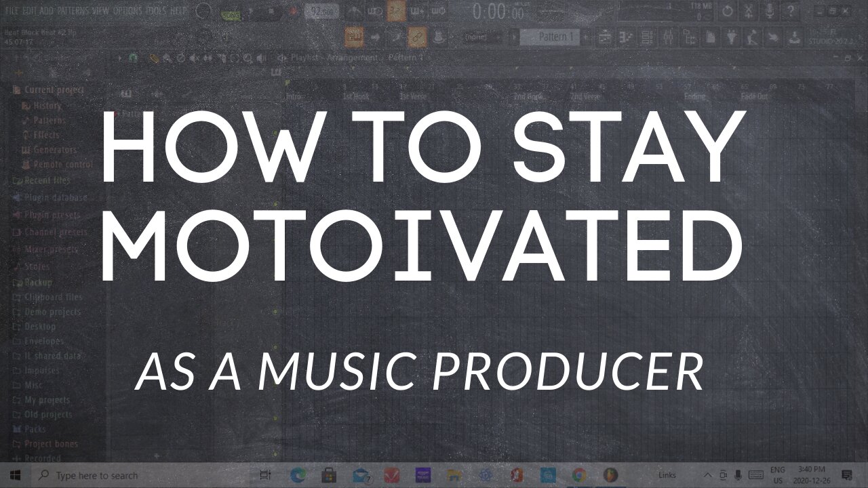
Task: Open the Playlist view icon
Action: [605, 38]
